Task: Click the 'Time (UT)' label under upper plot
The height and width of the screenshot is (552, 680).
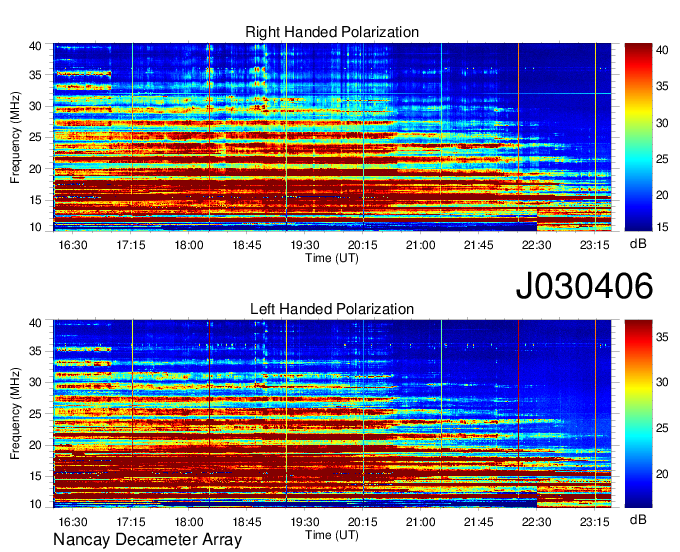Action: click(332, 258)
